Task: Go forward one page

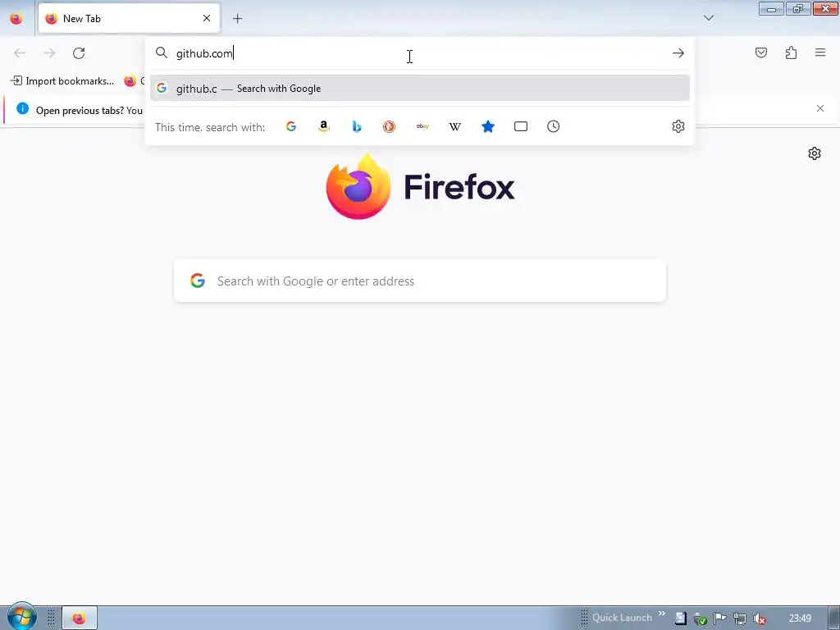Action: (49, 53)
